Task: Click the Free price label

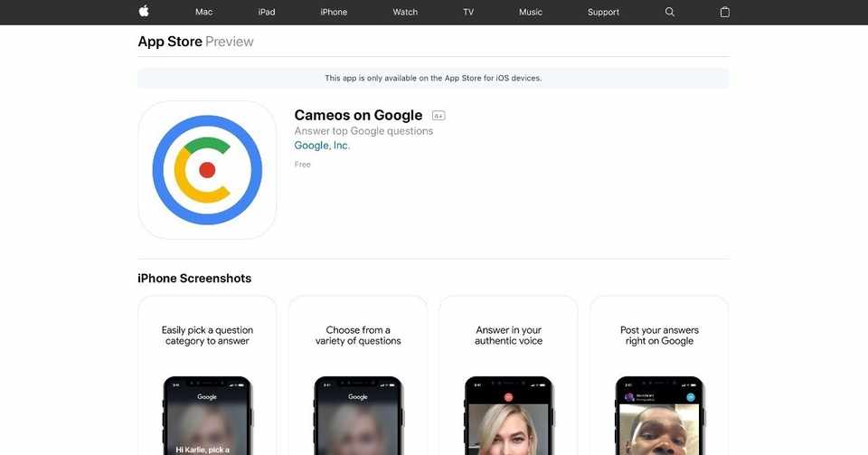Action: click(302, 165)
